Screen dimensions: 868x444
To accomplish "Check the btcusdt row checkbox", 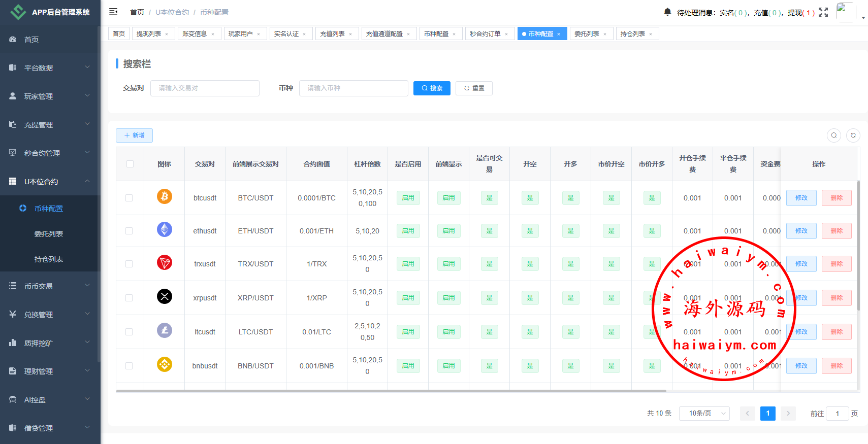I will click(x=129, y=198).
